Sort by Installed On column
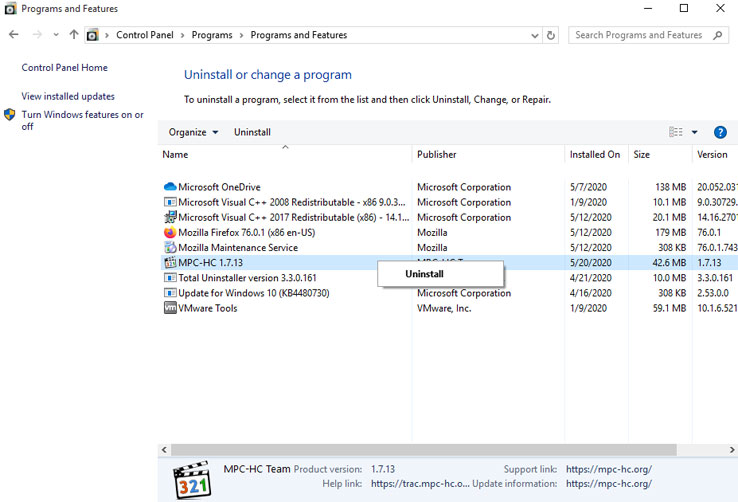 (596, 154)
